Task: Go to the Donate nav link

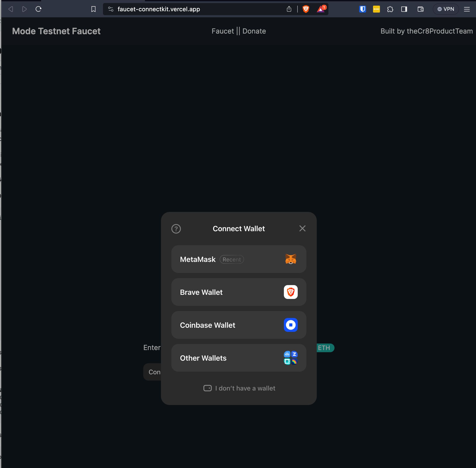Action: [x=254, y=31]
